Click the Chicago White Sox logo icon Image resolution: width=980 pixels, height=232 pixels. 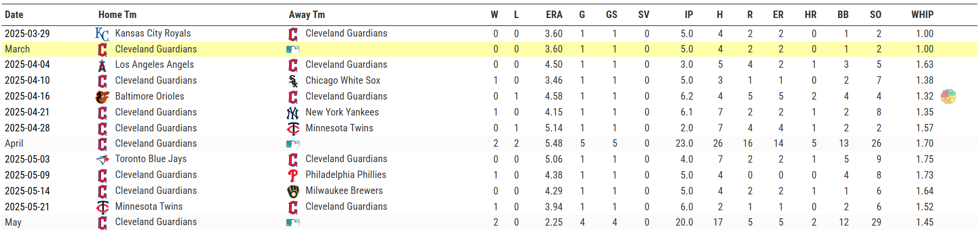pos(293,81)
